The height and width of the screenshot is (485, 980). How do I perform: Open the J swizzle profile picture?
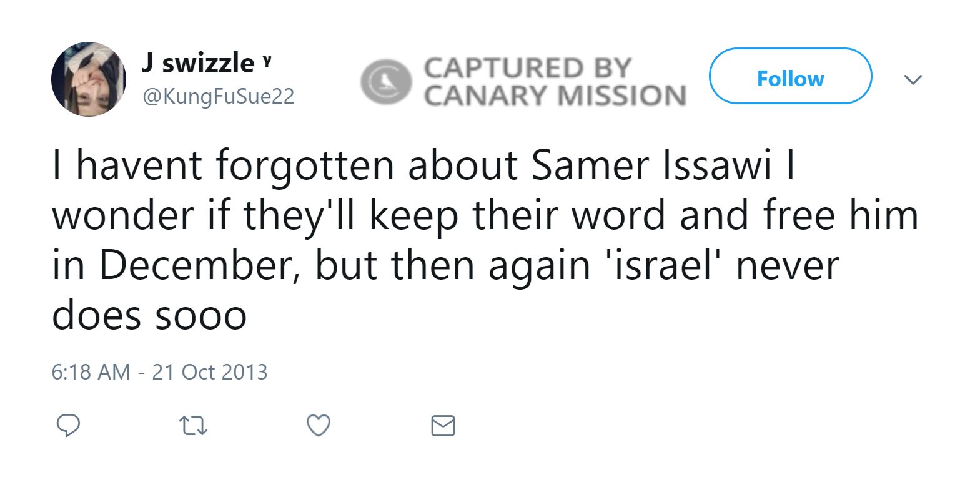pyautogui.click(x=88, y=79)
